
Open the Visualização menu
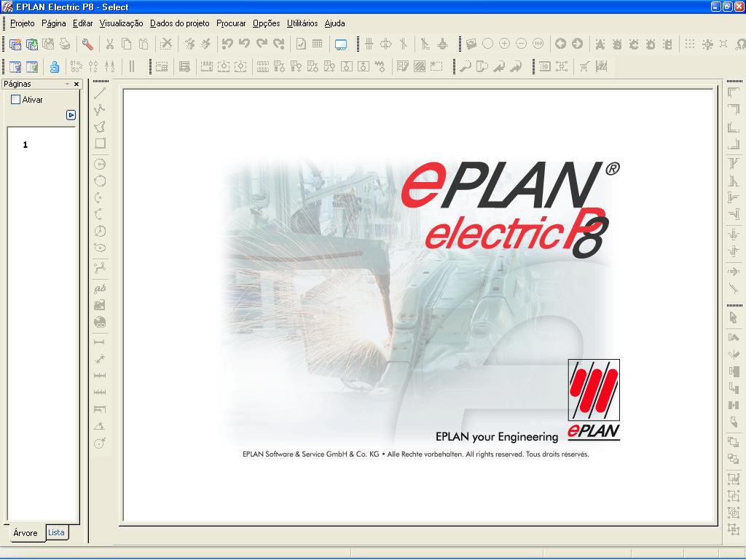point(122,23)
